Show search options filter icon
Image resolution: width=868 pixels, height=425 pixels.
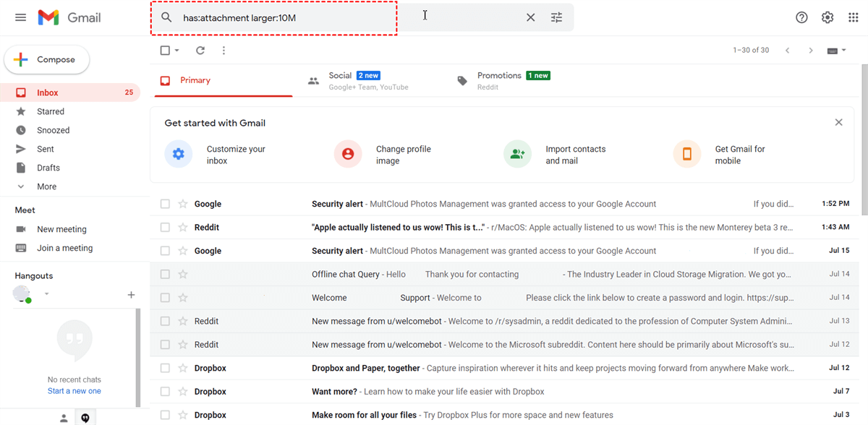(x=556, y=17)
